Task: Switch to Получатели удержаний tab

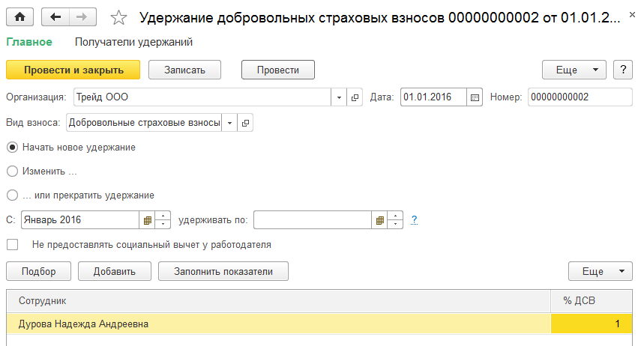Action: [x=134, y=42]
